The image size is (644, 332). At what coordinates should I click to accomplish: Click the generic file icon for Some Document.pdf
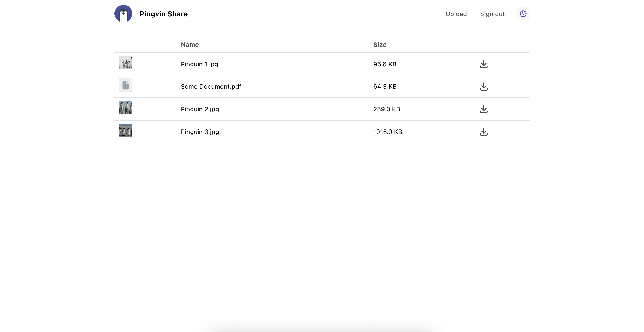(125, 85)
